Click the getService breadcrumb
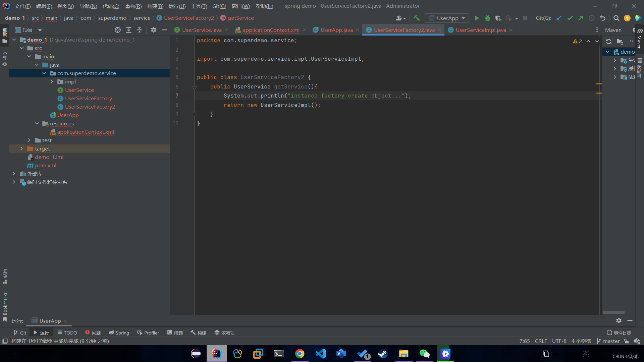The width and height of the screenshot is (644, 362). point(240,18)
